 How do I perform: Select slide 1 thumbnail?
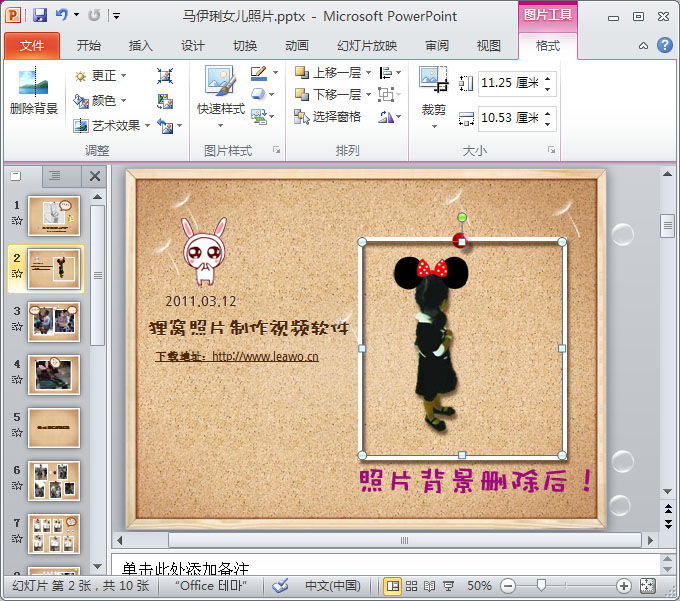coord(54,216)
